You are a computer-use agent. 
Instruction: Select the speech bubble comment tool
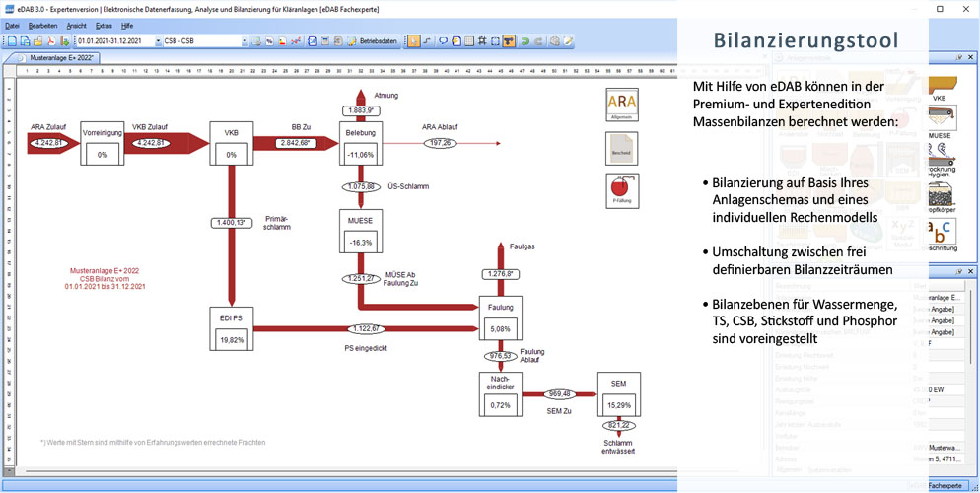pos(443,41)
